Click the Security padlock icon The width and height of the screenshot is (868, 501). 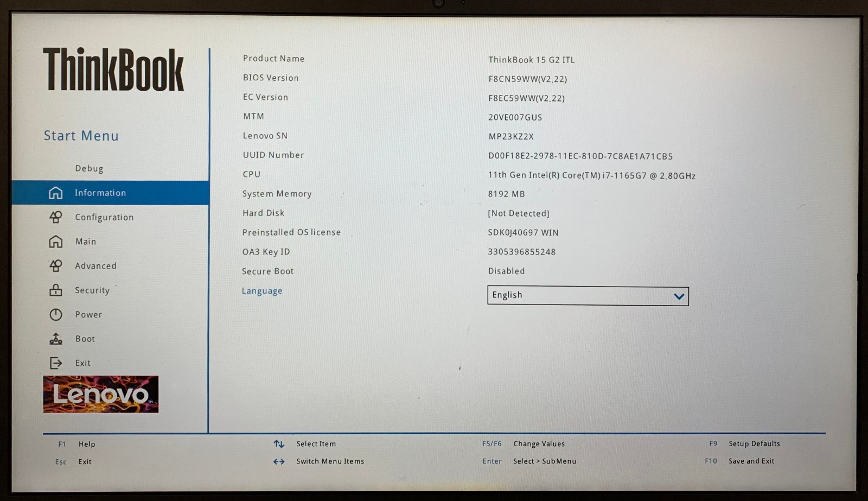(55, 290)
